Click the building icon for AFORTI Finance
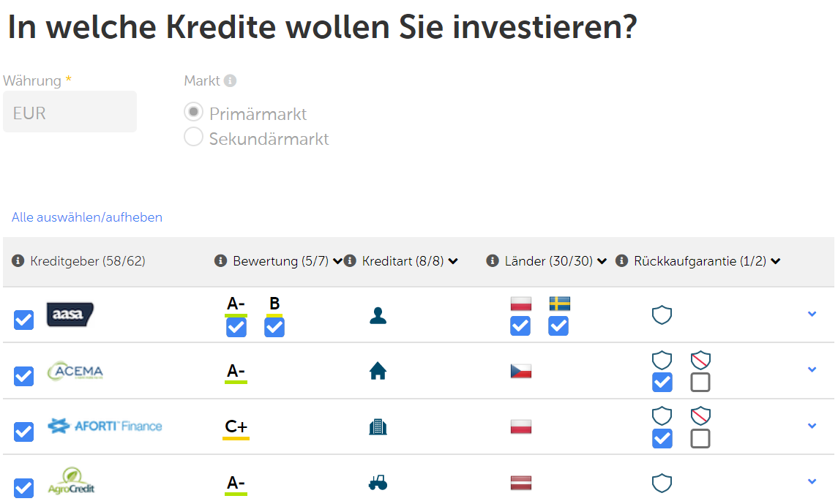Viewport: 838px width, 504px height. [x=378, y=426]
